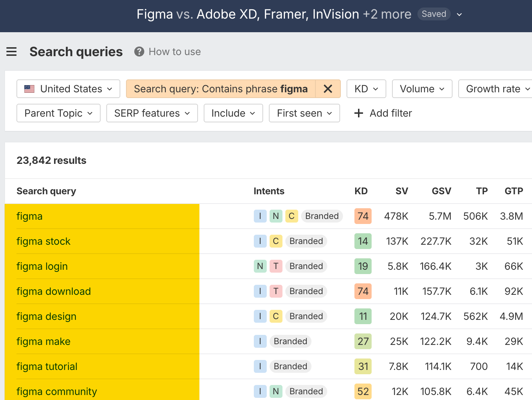The width and height of the screenshot is (532, 400).
Task: Click Informational intent badge for figma download
Action: tap(260, 291)
